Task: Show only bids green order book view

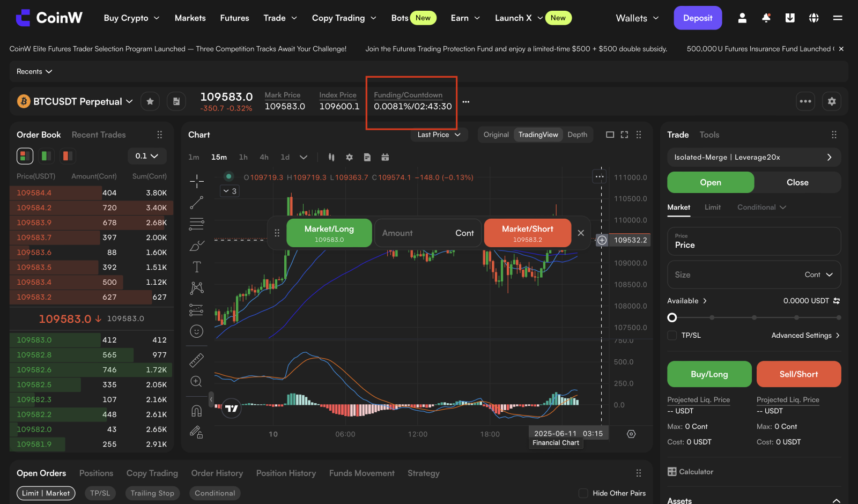Action: pos(46,156)
